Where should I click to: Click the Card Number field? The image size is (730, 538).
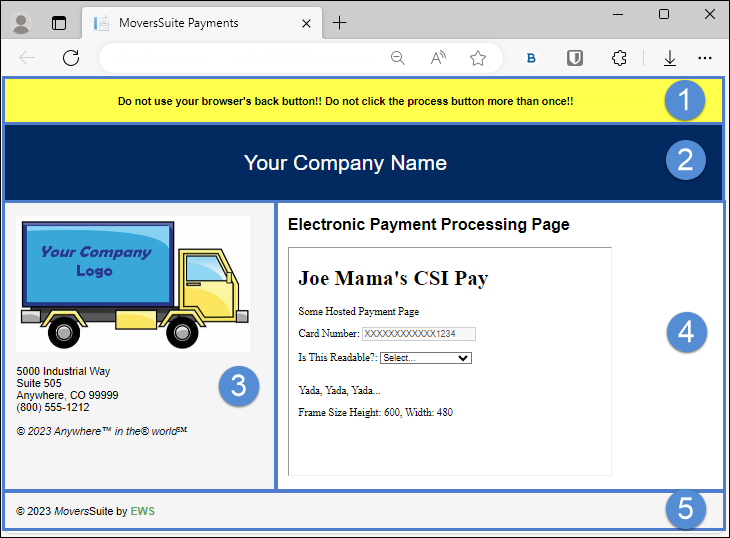[x=419, y=334]
